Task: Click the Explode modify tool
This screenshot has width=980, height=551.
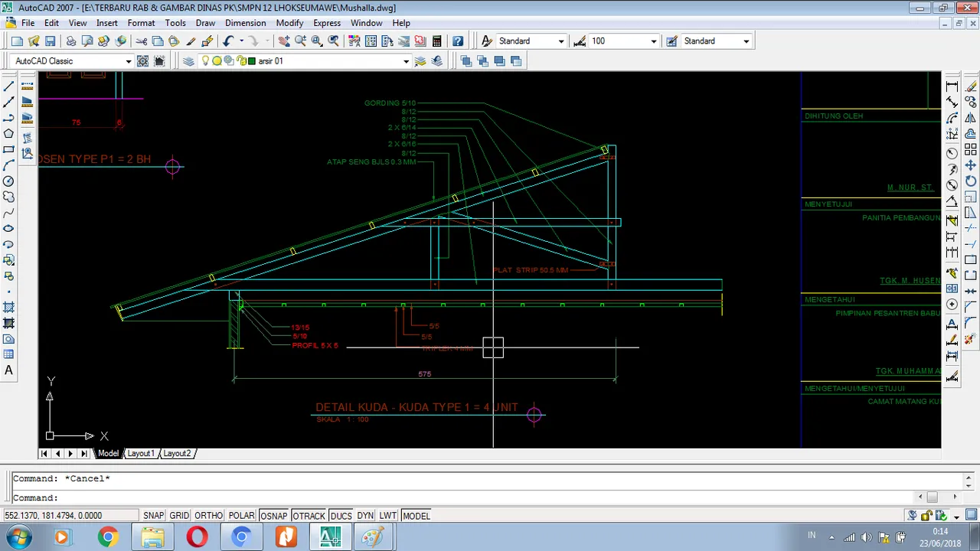Action: click(971, 338)
